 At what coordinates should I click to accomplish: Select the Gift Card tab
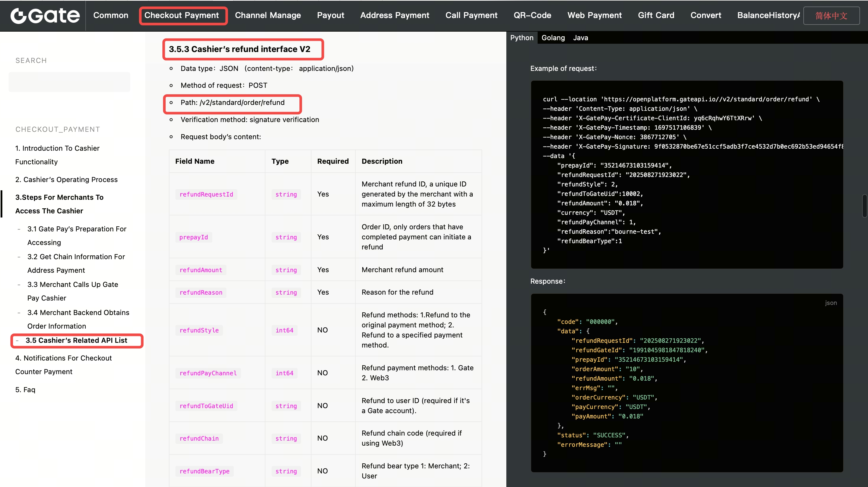tap(656, 15)
